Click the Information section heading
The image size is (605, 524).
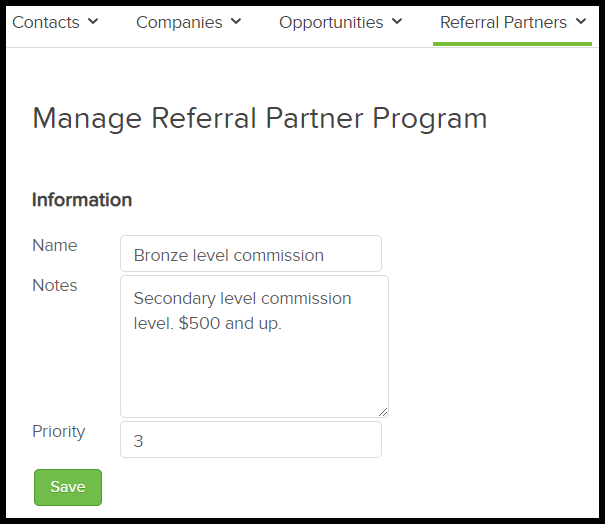coord(82,200)
